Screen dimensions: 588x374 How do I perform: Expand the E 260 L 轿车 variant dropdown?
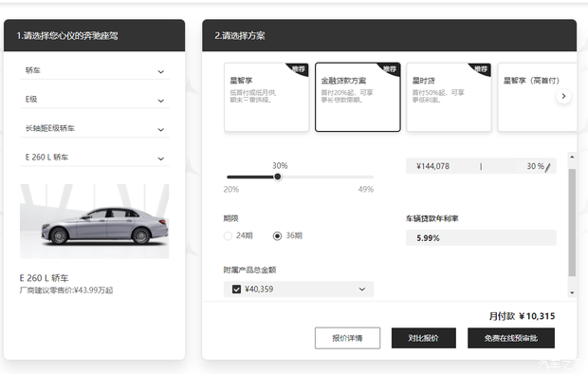(95, 158)
